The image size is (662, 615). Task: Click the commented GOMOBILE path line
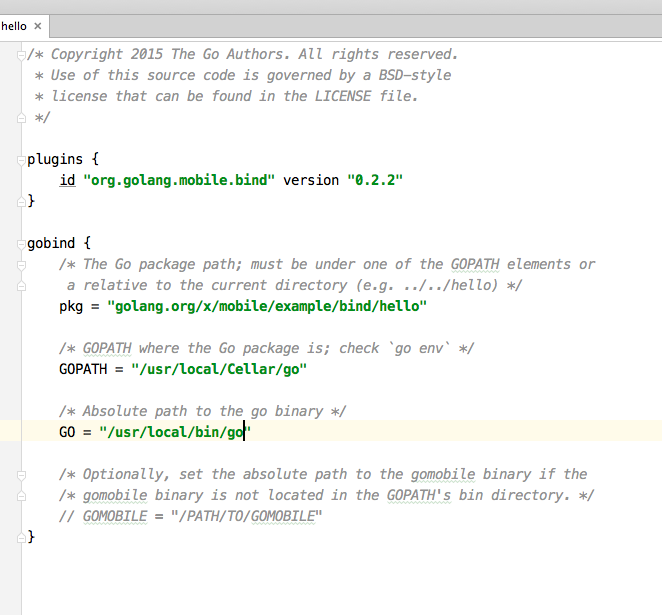[x=191, y=516]
